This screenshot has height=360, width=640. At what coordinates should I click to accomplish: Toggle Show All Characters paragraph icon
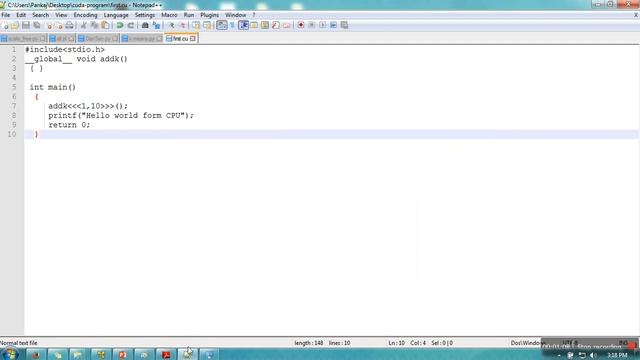click(232, 25)
